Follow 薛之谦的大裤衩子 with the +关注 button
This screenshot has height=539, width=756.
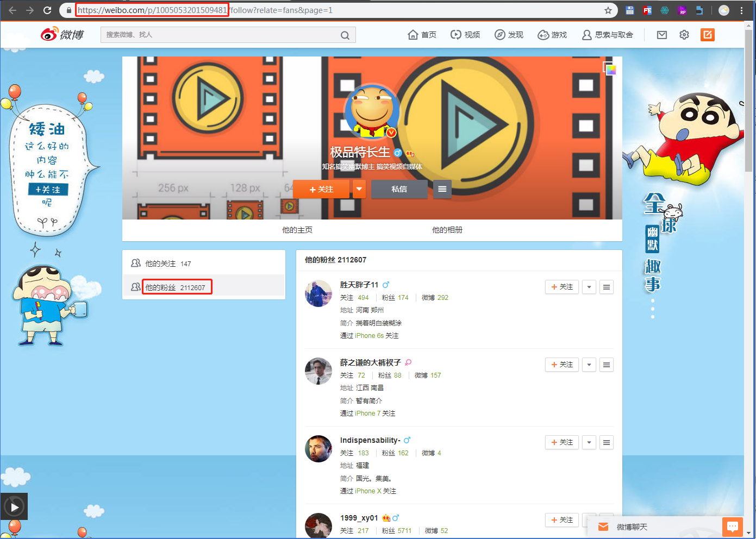(562, 365)
